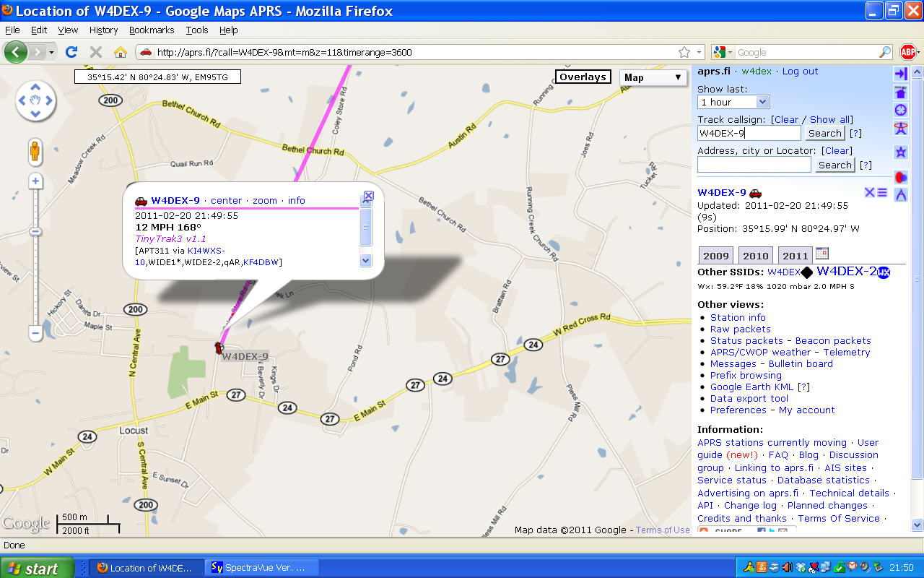924x578 pixels.
Task: Open the History menu
Action: point(103,30)
